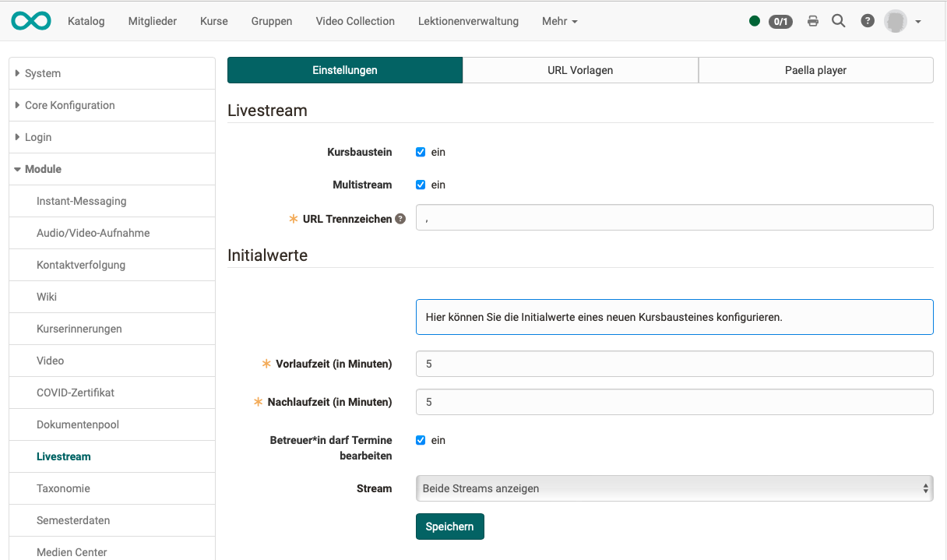This screenshot has height=560, width=947.
Task: Open the print view via printer icon
Action: pyautogui.click(x=812, y=21)
